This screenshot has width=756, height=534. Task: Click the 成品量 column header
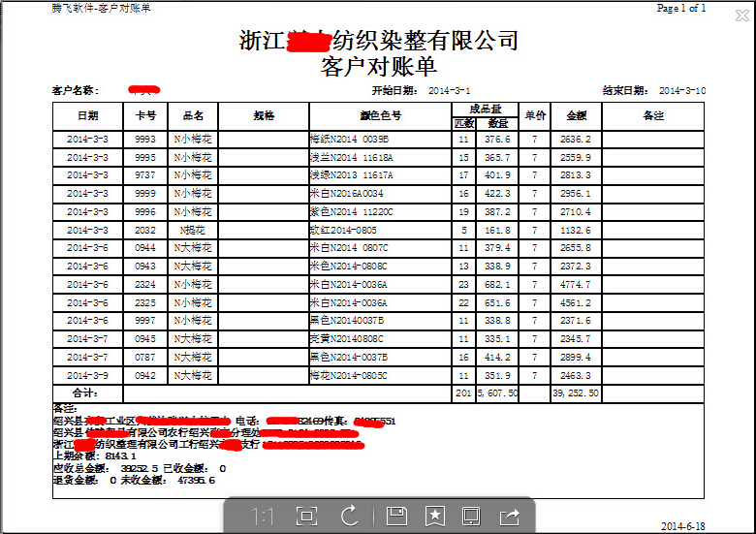485,109
